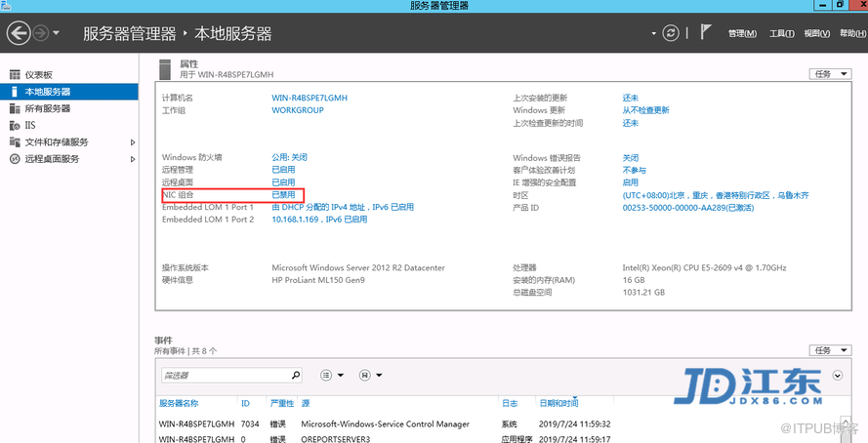868x443 pixels.
Task: Expand Remote Desktop Services (远程桌面服务) arrow
Action: click(133, 158)
